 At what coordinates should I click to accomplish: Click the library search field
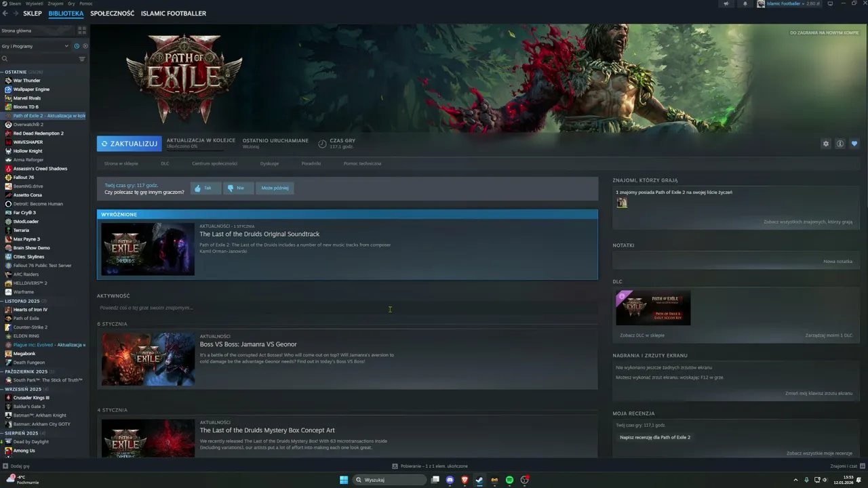click(39, 59)
